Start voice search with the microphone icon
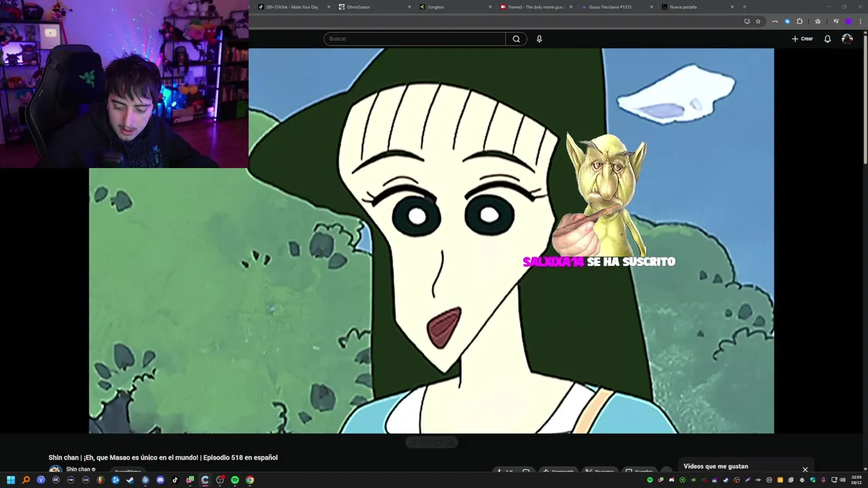 [x=539, y=39]
